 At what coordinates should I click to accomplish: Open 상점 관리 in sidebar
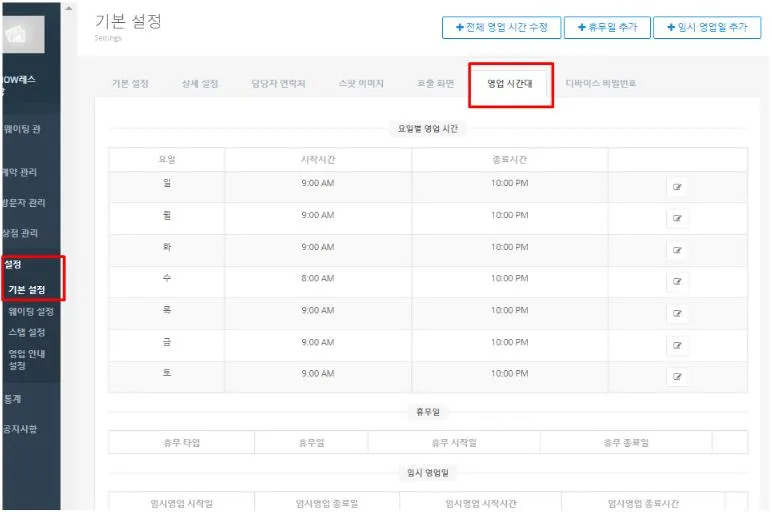(20, 233)
